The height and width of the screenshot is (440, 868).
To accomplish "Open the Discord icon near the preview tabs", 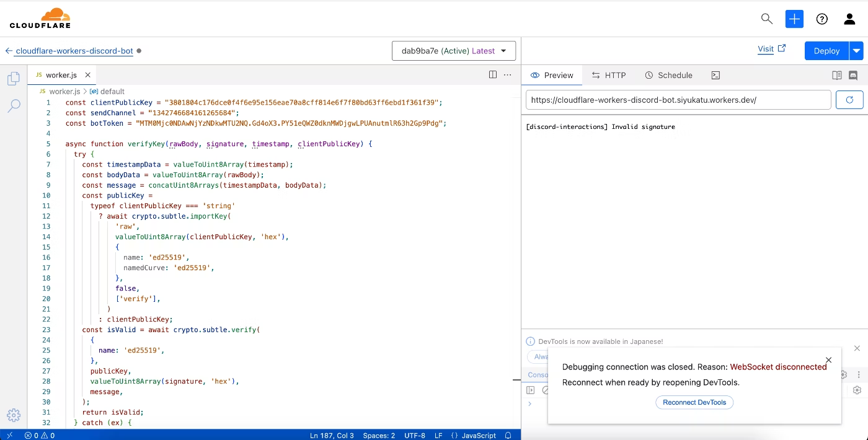I will pos(853,74).
